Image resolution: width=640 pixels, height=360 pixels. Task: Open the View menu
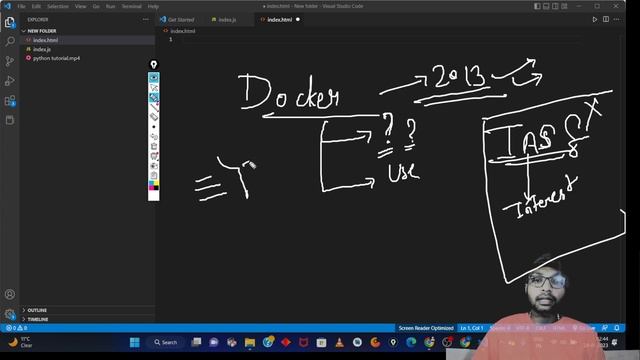80,6
